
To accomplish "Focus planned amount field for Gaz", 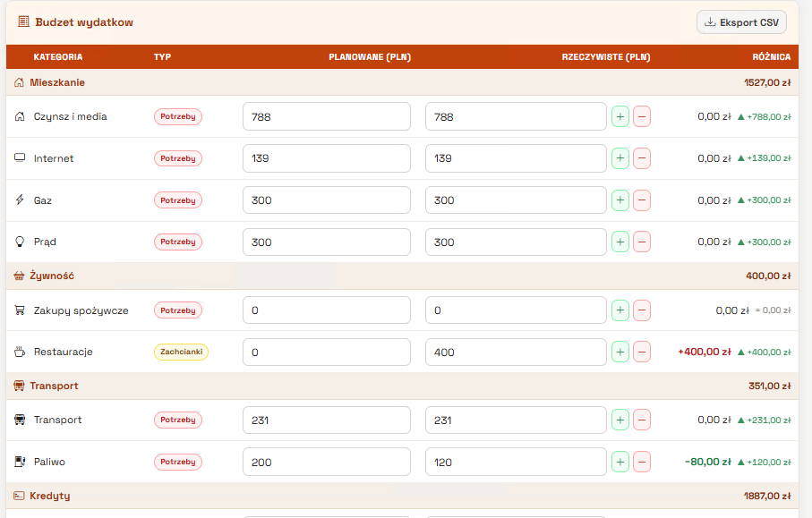I will [327, 200].
